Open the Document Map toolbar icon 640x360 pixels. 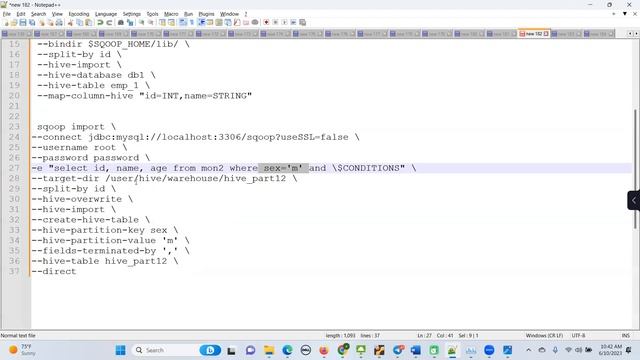[219, 22]
